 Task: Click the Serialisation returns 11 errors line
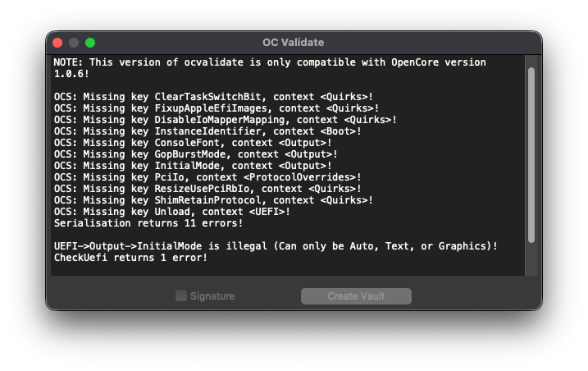(x=148, y=223)
